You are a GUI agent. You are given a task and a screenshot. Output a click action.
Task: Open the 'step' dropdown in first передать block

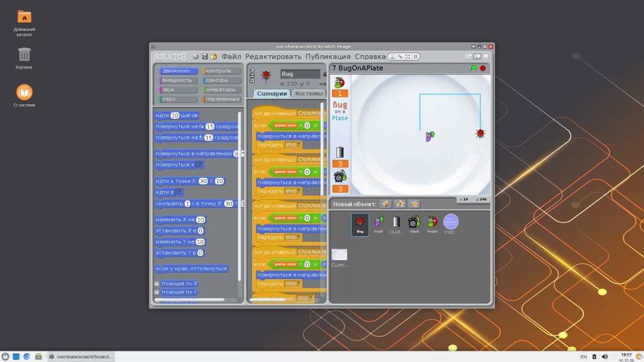pyautogui.click(x=293, y=145)
